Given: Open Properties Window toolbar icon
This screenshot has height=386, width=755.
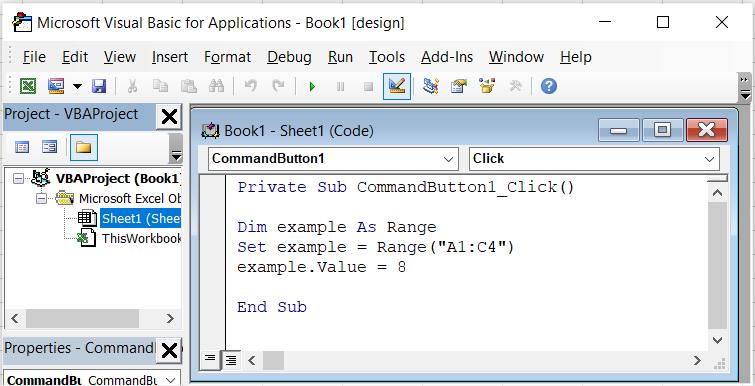Looking at the screenshot, I should [x=459, y=87].
